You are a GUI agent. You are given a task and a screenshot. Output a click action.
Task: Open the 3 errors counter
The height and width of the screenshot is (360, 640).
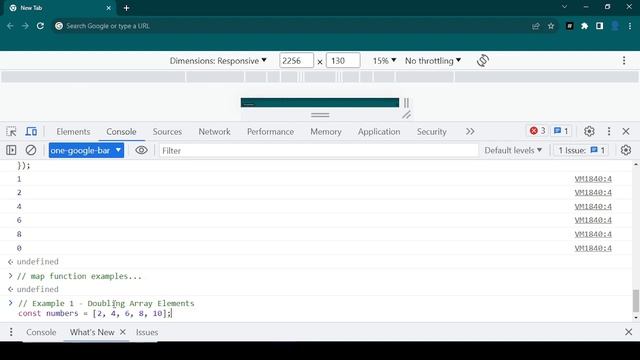[x=537, y=131]
